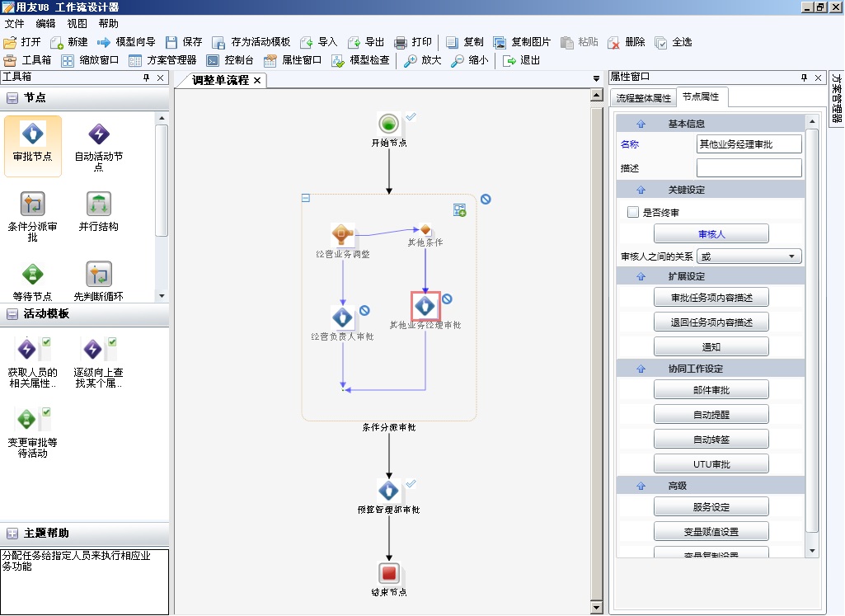Run 模型检查 model check
The image size is (845, 616).
pyautogui.click(x=360, y=60)
